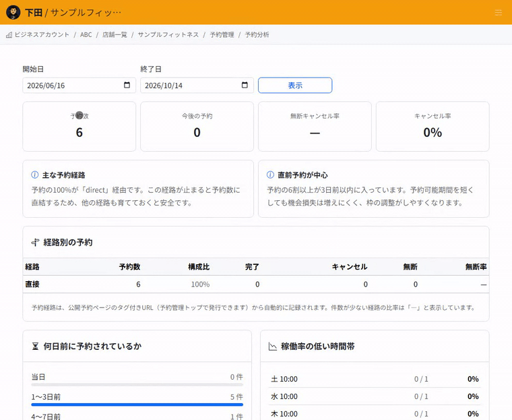Screen dimensions: 512x420
Task: Click the info icon beside 主な予約経路
Action: coord(34,175)
